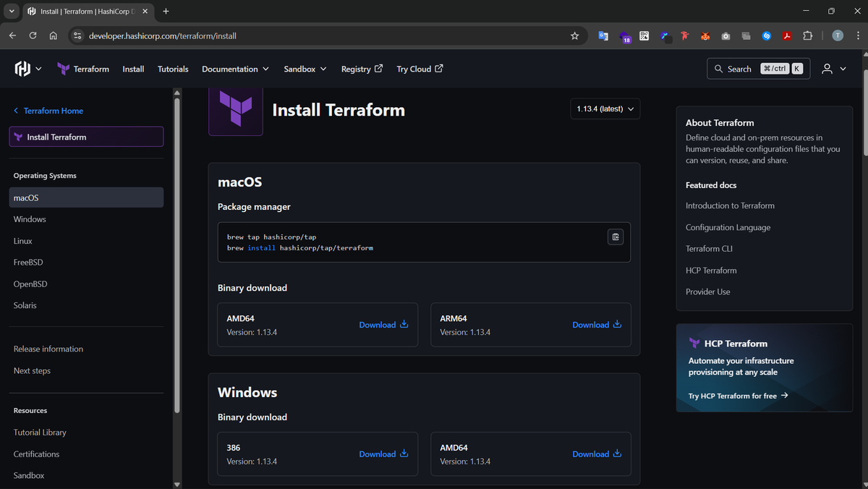The height and width of the screenshot is (489, 868).
Task: Open the Shazam extension
Action: 767,35
